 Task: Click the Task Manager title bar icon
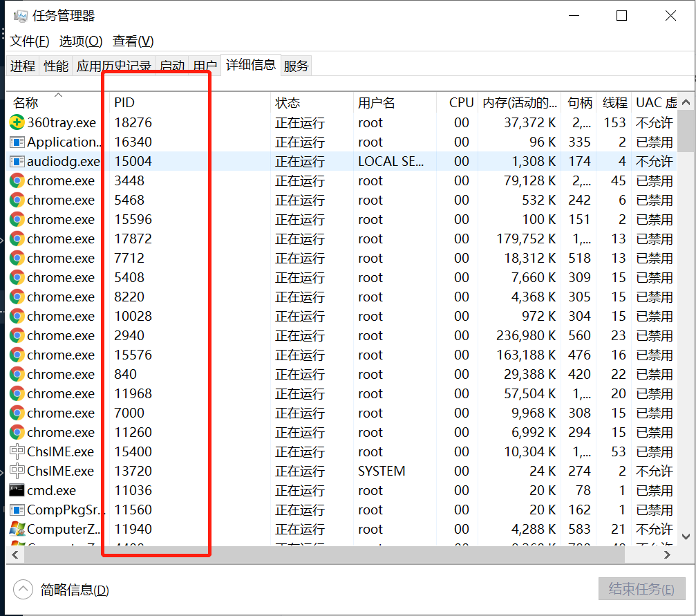point(21,17)
